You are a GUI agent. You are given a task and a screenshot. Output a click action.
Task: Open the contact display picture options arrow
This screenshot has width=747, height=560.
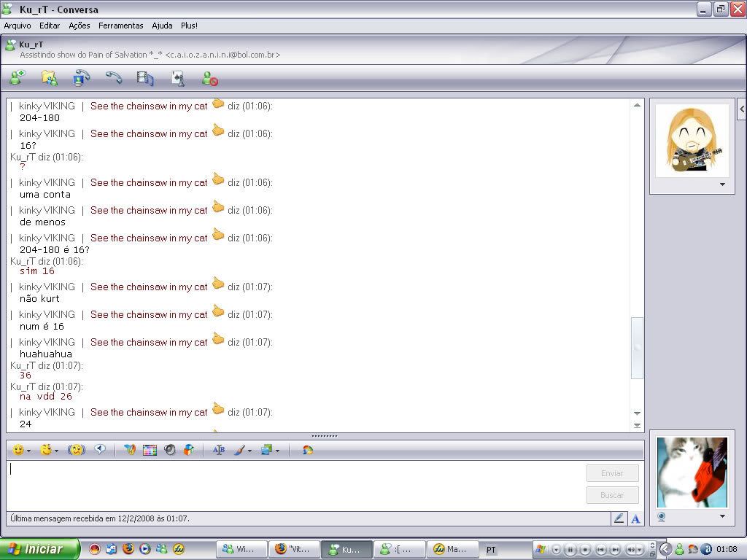723,184
